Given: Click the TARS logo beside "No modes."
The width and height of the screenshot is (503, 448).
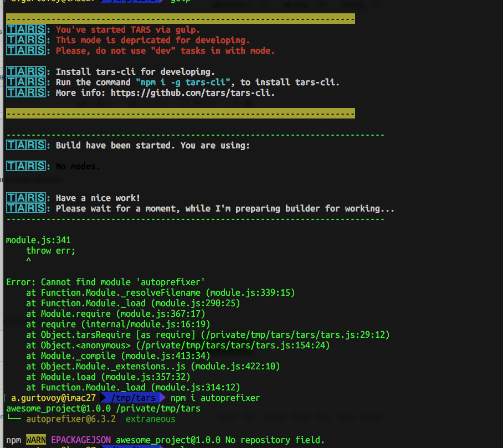Looking at the screenshot, I should pyautogui.click(x=26, y=166).
